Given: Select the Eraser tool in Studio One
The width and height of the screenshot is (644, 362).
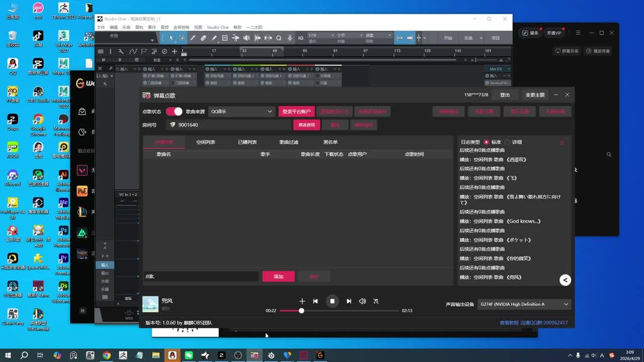Looking at the screenshot, I should click(x=203, y=38).
